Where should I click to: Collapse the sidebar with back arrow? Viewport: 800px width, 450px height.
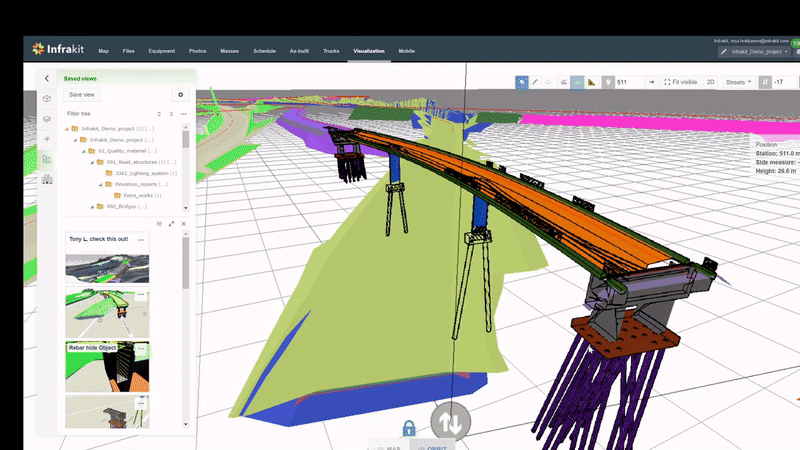tap(47, 78)
